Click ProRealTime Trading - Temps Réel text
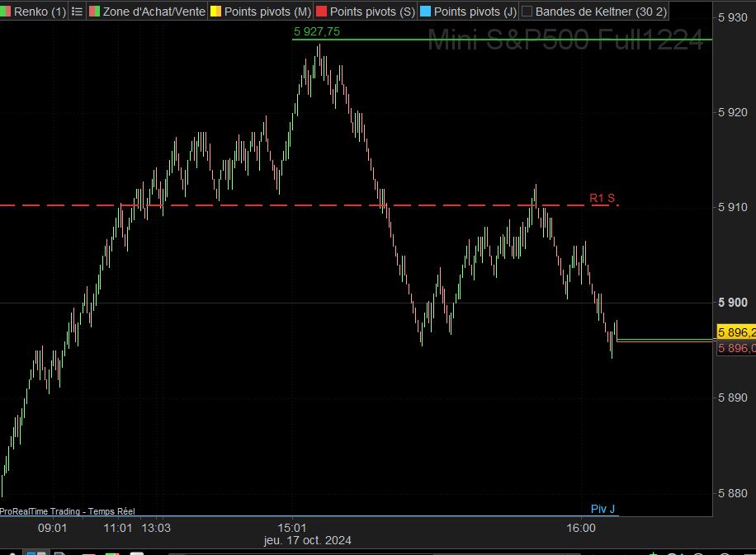This screenshot has width=756, height=555. coord(68,511)
